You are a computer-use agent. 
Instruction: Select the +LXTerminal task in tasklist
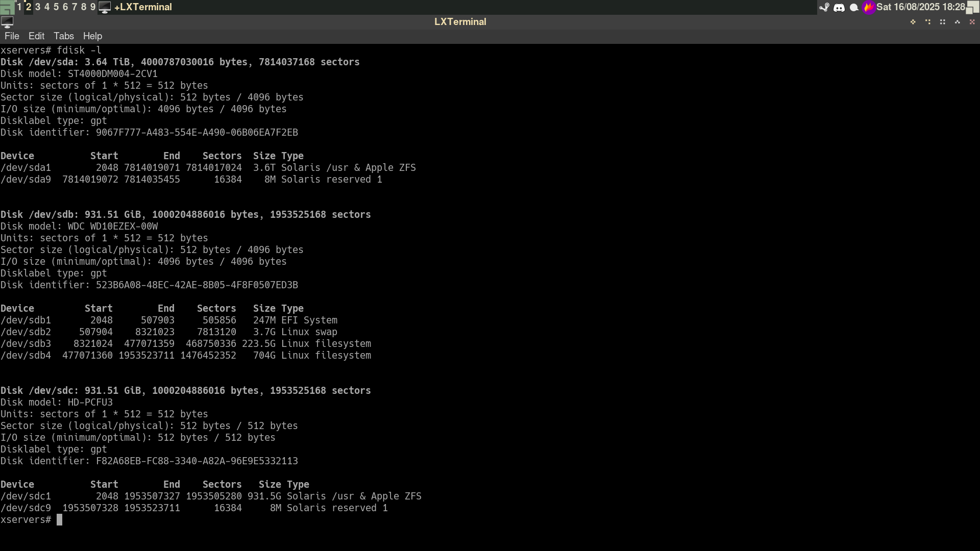click(143, 7)
